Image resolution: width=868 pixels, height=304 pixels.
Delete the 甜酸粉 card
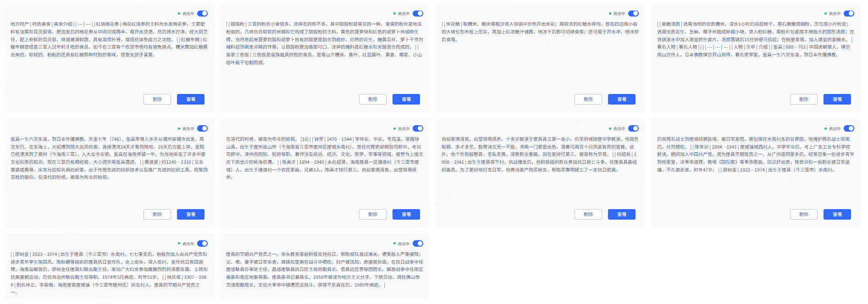tap(373, 99)
